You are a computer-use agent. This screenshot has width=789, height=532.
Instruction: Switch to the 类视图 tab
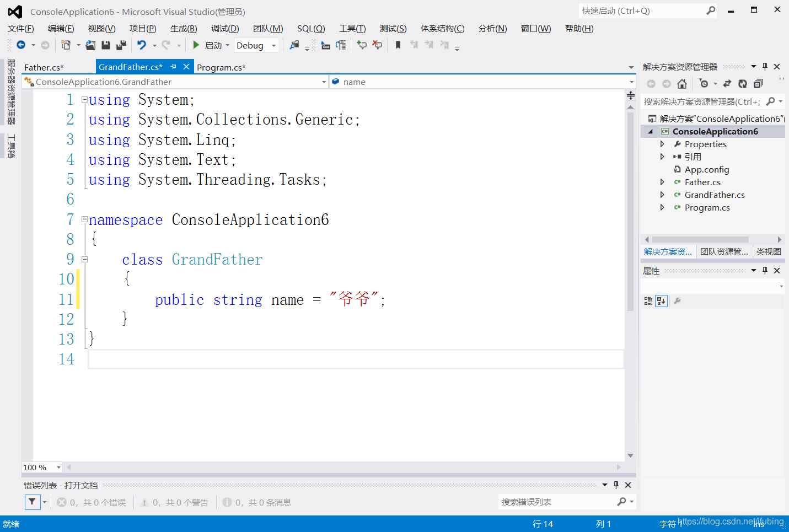tap(769, 252)
